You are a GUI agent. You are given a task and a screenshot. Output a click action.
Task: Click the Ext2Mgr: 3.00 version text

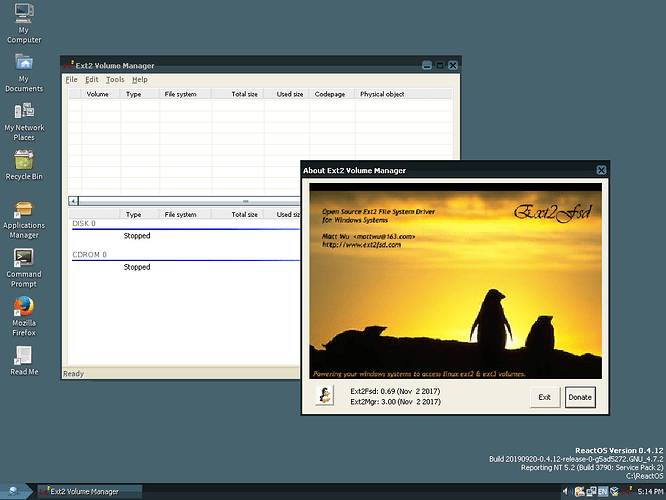[x=395, y=402]
